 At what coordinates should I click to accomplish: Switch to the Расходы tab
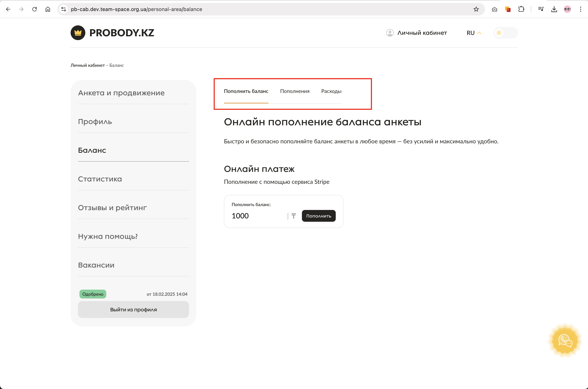click(331, 91)
